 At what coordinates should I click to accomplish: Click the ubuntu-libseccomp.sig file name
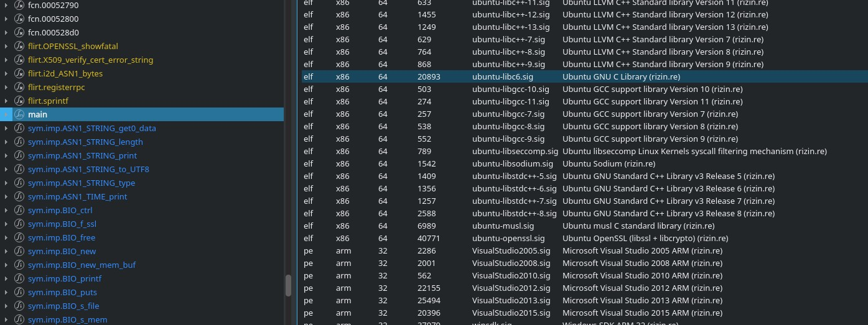click(x=515, y=151)
